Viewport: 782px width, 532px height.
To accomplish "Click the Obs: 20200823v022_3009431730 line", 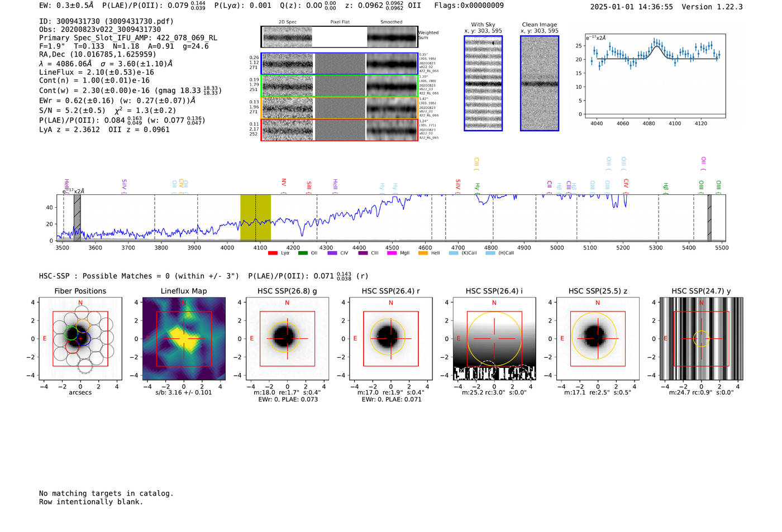I will pos(100,29).
